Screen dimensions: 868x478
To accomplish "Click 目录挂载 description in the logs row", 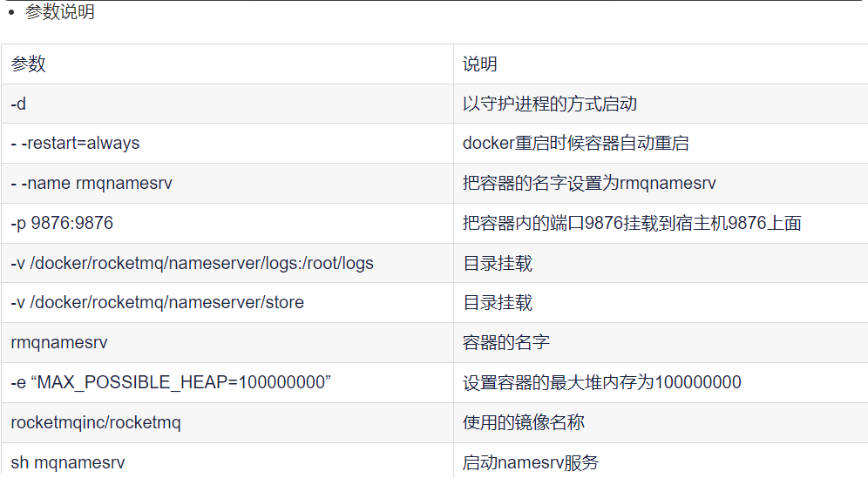I will [497, 263].
